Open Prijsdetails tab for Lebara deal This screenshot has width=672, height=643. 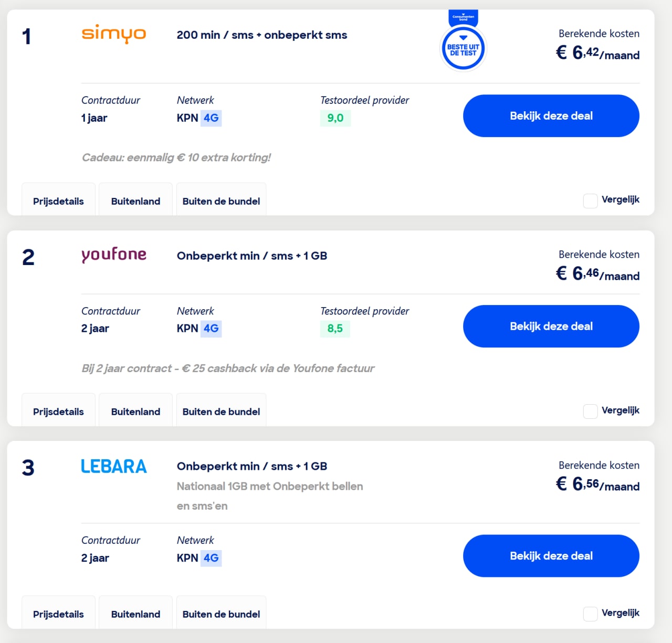(58, 614)
